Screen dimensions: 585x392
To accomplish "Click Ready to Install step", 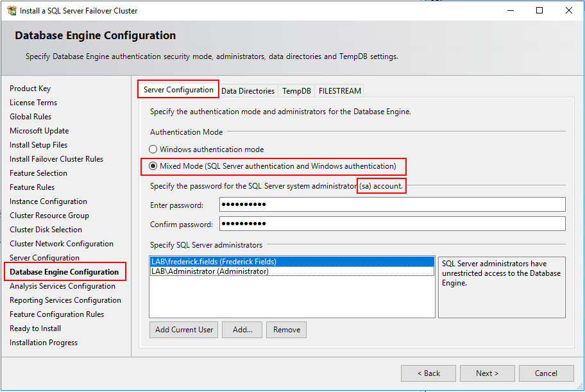I will (x=35, y=328).
